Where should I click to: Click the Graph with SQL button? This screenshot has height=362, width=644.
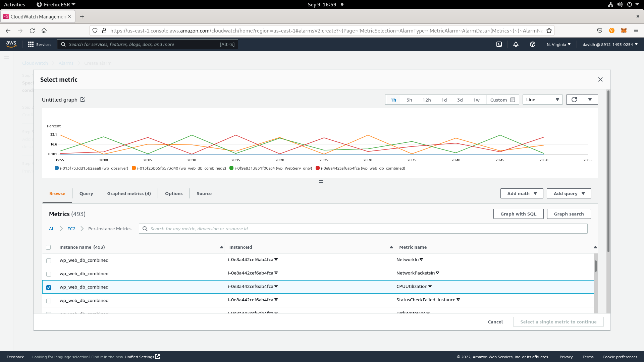click(518, 214)
